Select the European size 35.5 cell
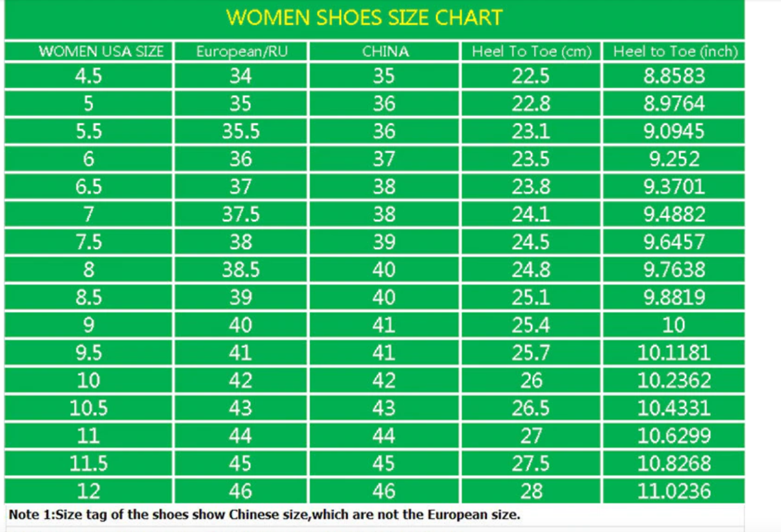This screenshot has width=781, height=532. tap(241, 131)
